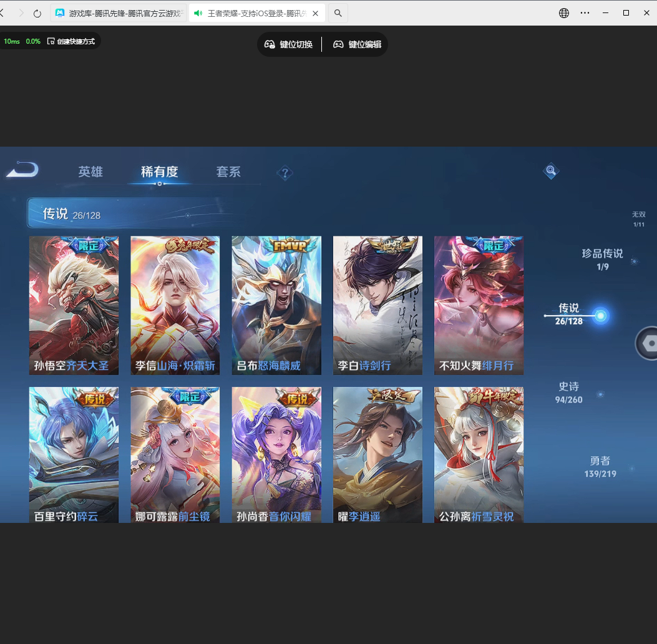The height and width of the screenshot is (644, 657).
Task: Click the 10ms latency indicator
Action: 11,40
